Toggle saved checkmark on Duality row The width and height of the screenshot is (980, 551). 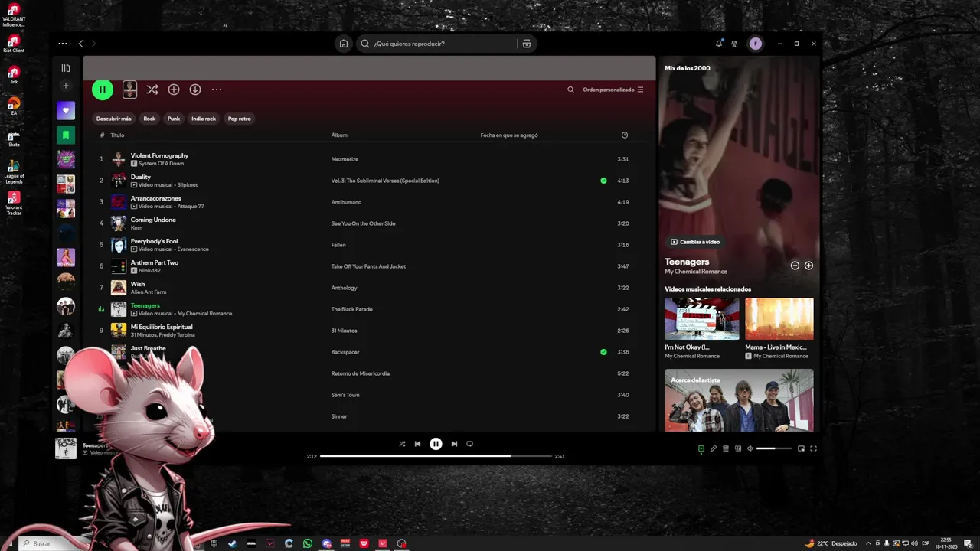coord(603,181)
